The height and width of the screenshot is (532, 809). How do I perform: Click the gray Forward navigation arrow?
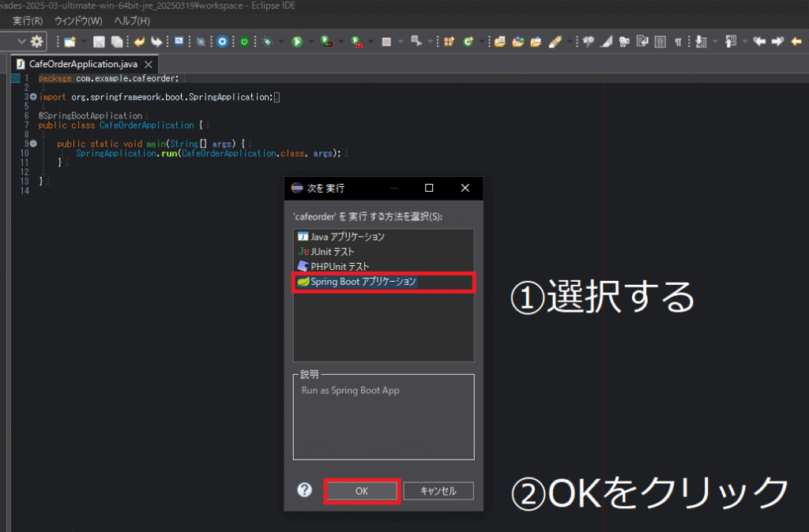click(x=777, y=41)
